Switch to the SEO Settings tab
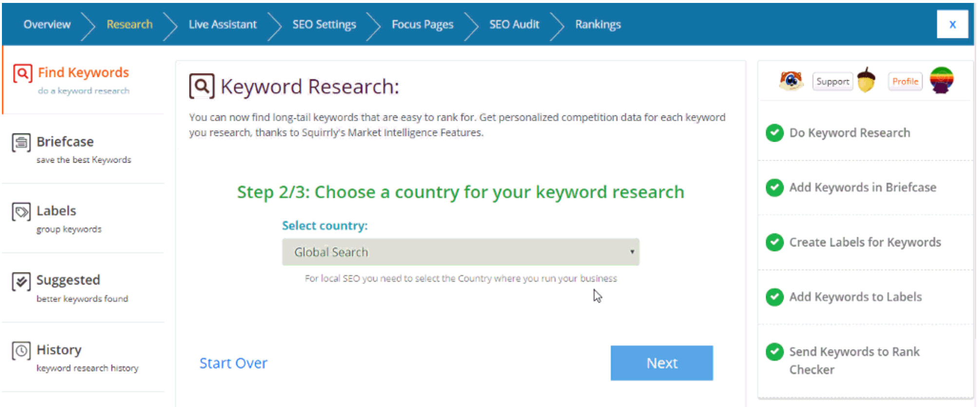The width and height of the screenshot is (980, 407). point(324,24)
